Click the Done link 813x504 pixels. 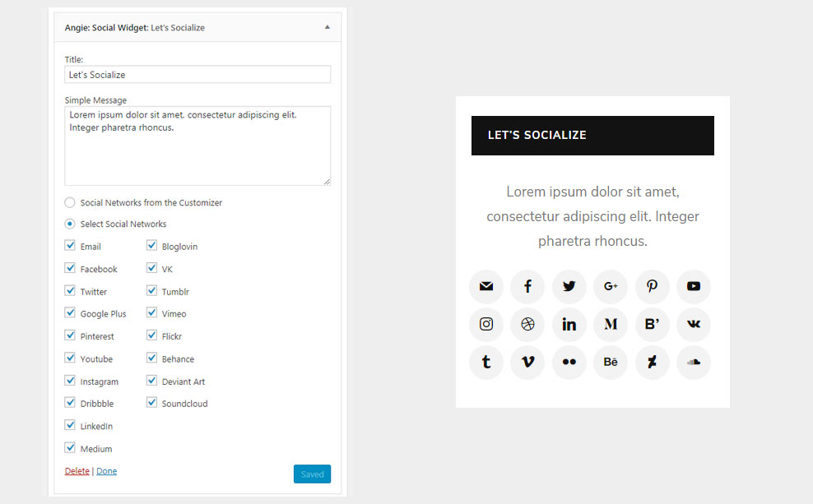106,471
